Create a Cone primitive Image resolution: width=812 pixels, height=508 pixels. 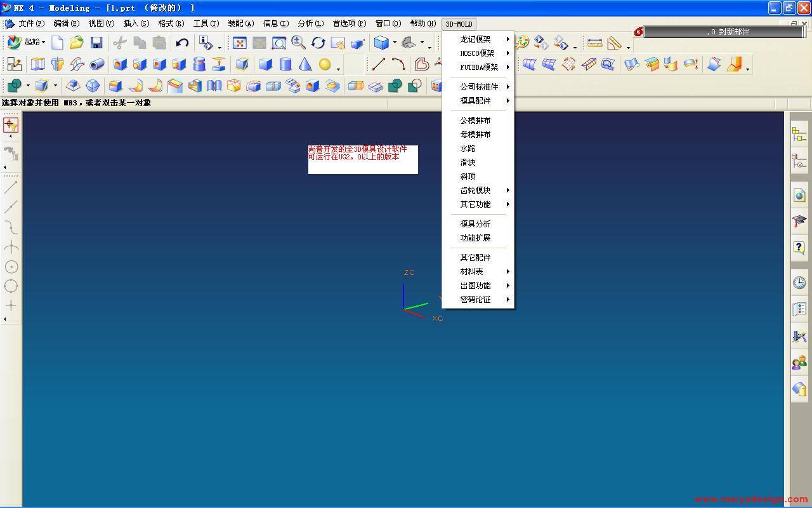tap(305, 64)
